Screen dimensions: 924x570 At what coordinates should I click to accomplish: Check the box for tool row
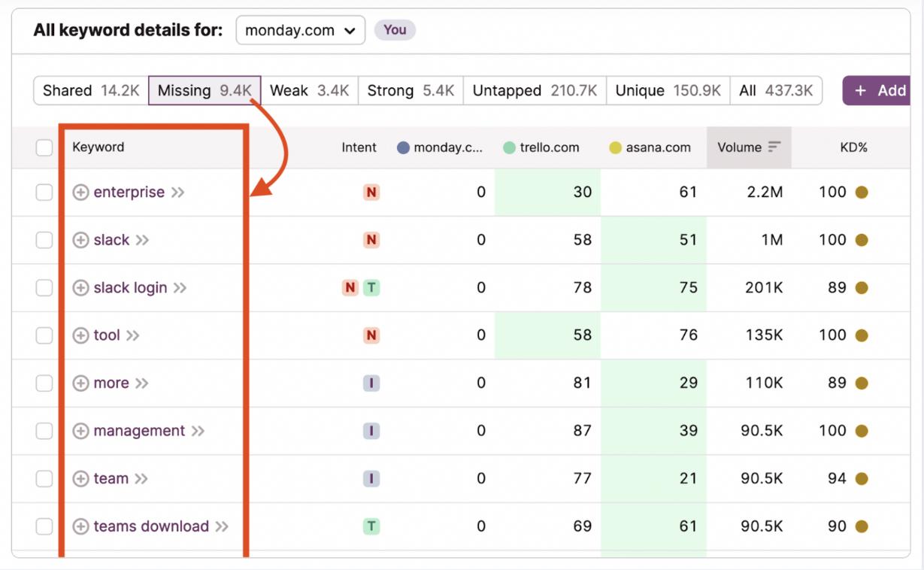pyautogui.click(x=44, y=335)
